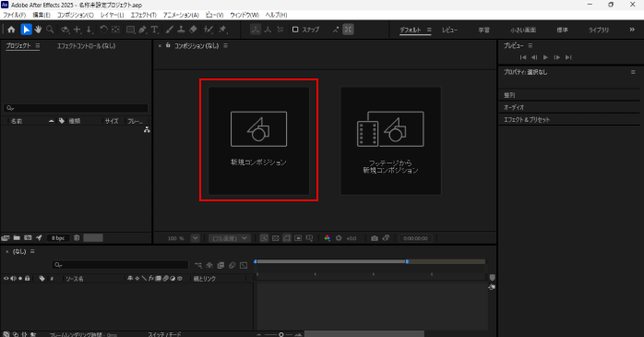This screenshot has width=644, height=337.
Task: Select the Pen tool
Action: (142, 30)
